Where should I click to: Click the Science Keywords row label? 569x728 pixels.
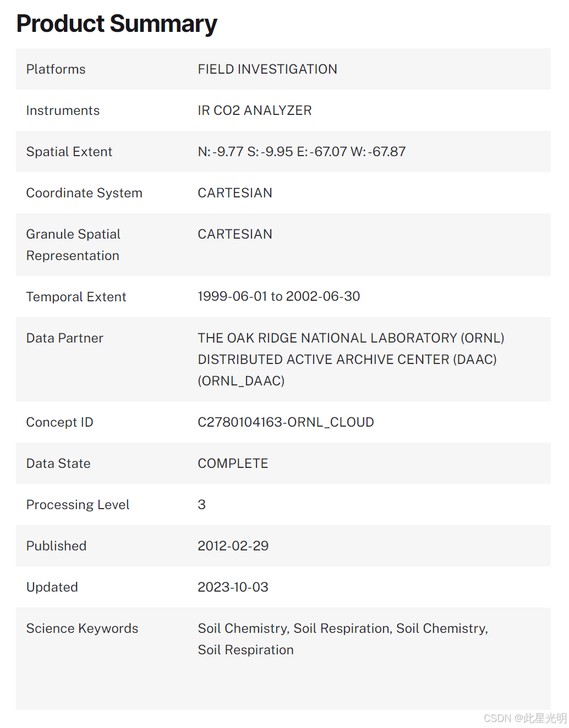coord(82,628)
